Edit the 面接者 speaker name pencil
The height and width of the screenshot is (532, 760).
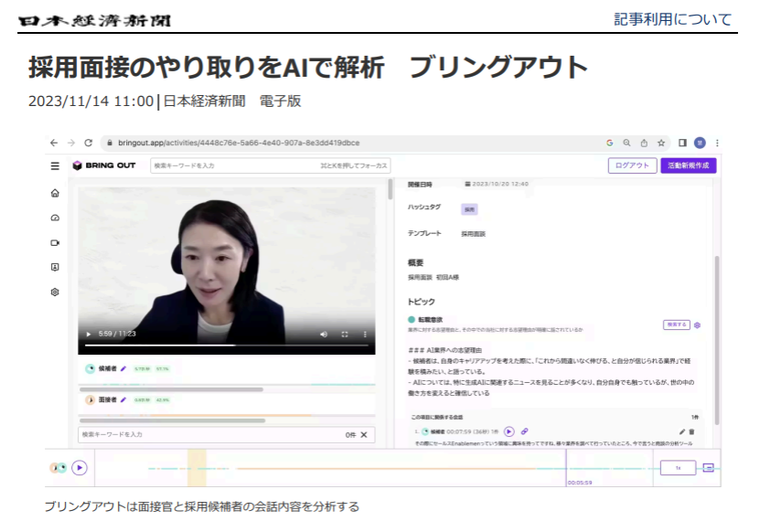(x=123, y=399)
